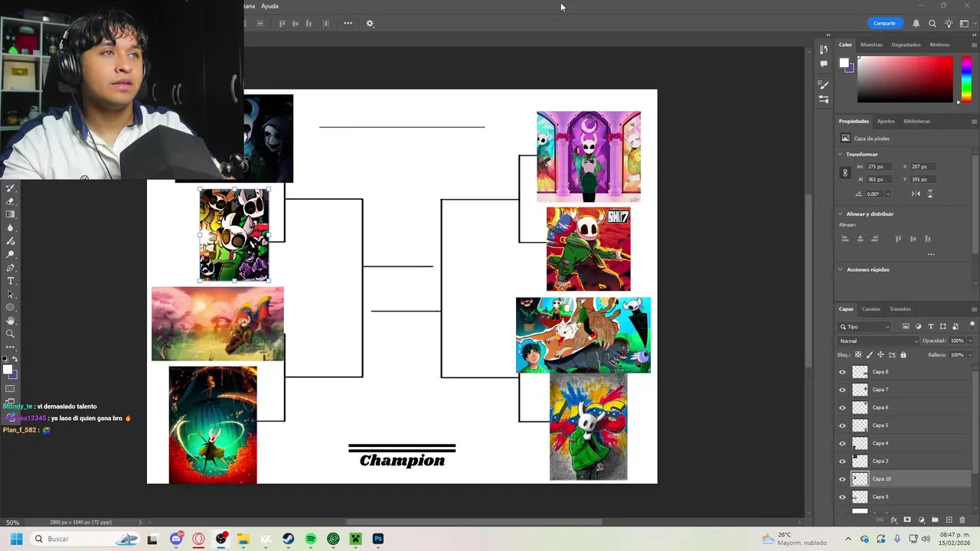Hide layer Capa 4 with eye icon
980x551 pixels.
pyautogui.click(x=842, y=443)
